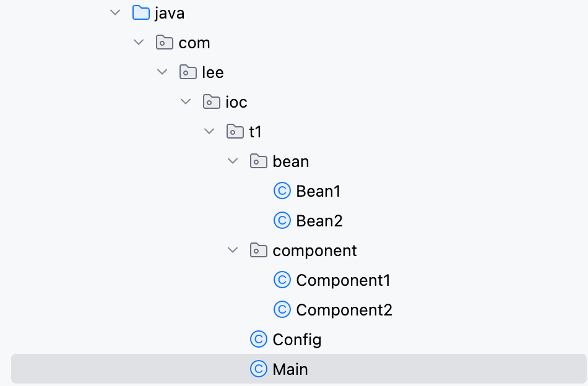Click the Main class icon

click(x=258, y=369)
